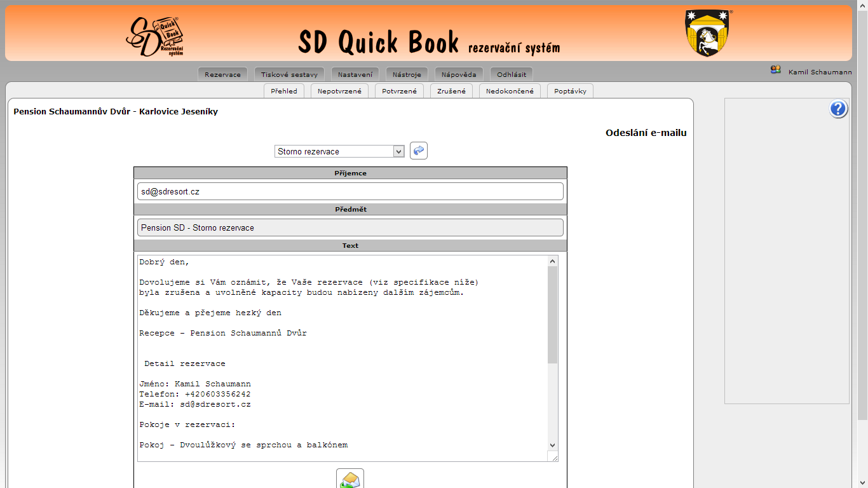Screen dimensions: 868x488
Task: Click the user icon beside Kamil Schaumann
Action: [776, 70]
